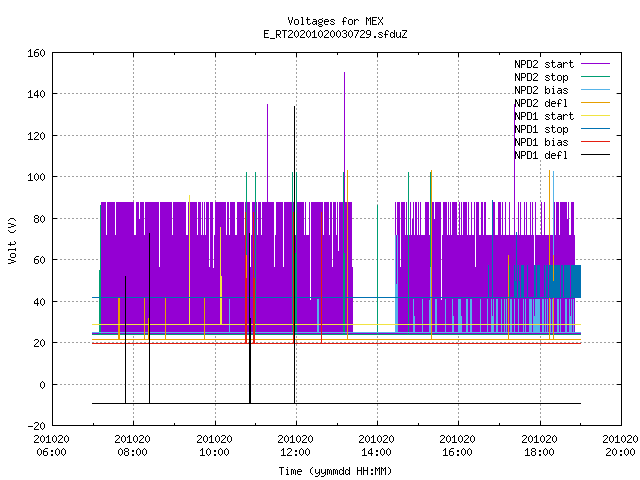Screen dimensions: 640x480
Task: Click the NPD2 start purple legend line
Action: click(x=595, y=64)
